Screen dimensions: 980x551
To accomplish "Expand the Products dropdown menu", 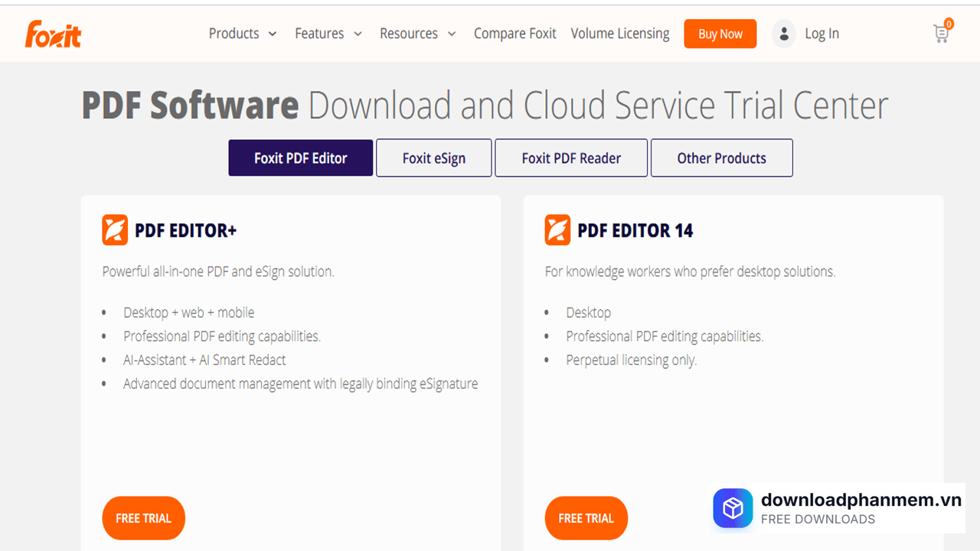I will (243, 34).
